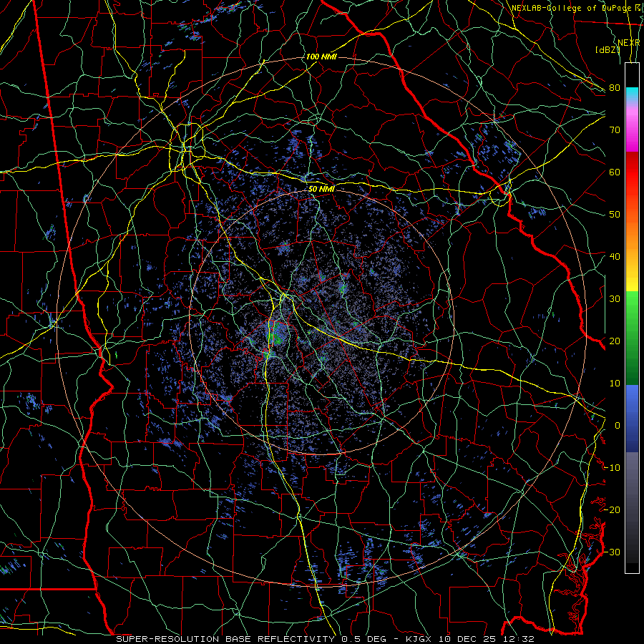
Task: Click the '10 DEC 25 12:32' timestamp
Action: tap(487, 639)
